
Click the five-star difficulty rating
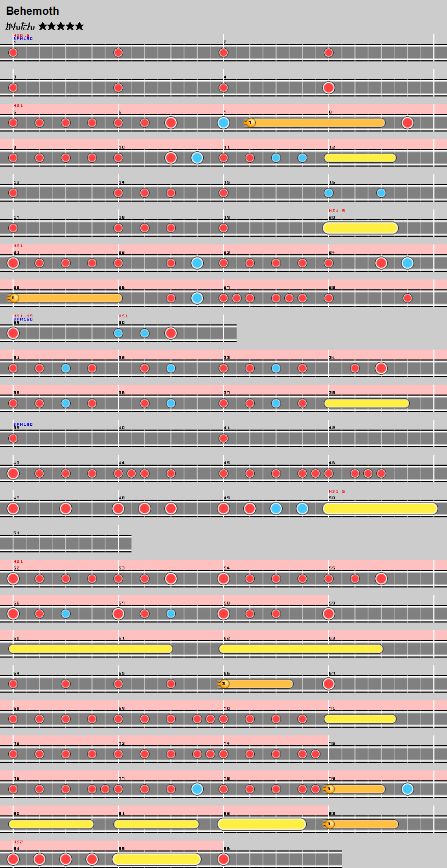(61, 26)
